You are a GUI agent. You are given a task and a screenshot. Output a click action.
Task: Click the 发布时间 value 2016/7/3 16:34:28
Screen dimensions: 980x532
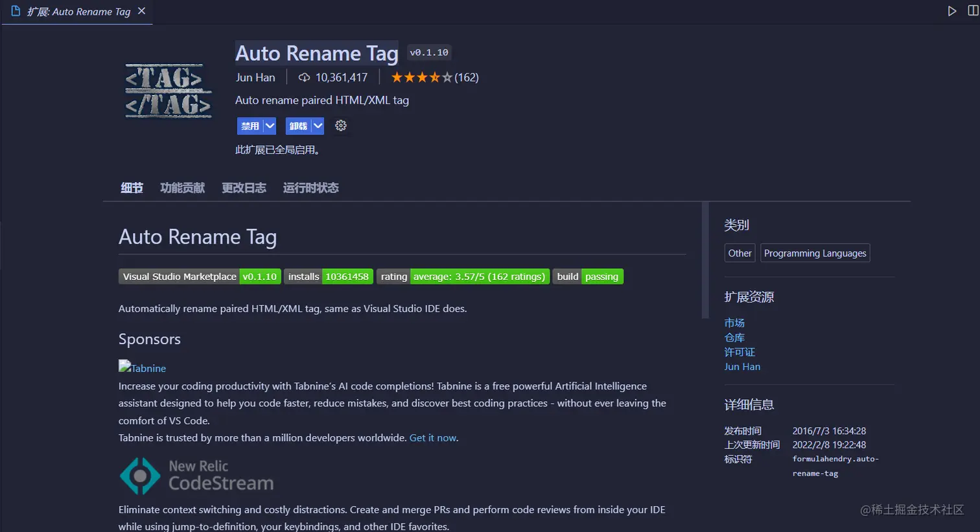(x=829, y=431)
